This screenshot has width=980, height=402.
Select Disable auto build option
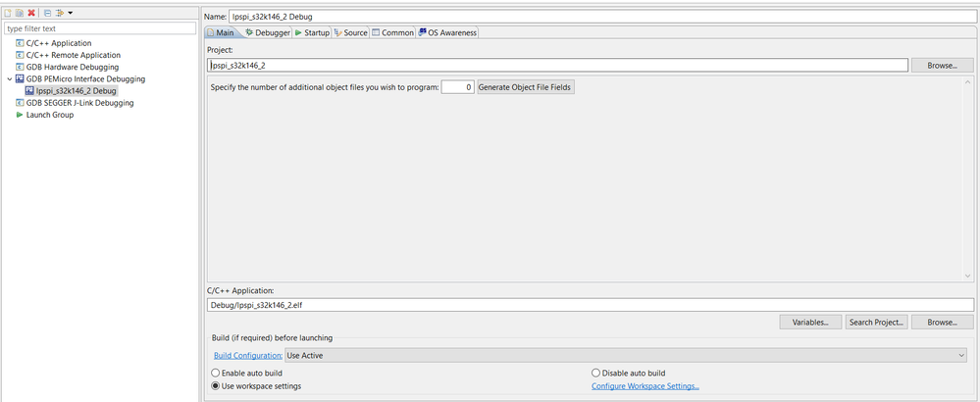(595, 374)
